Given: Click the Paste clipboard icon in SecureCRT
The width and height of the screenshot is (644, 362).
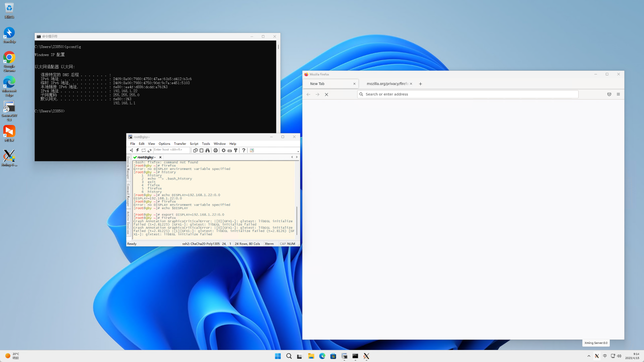Looking at the screenshot, I should (202, 150).
